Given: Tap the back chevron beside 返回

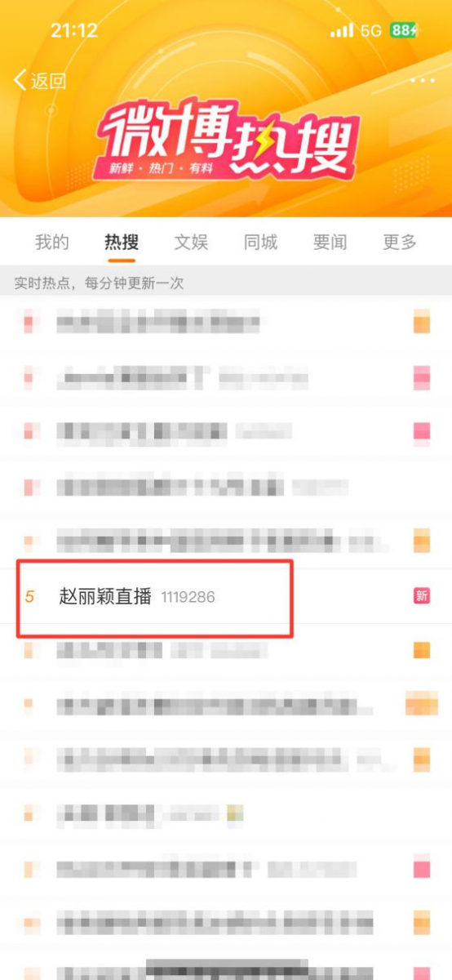Looking at the screenshot, I should pyautogui.click(x=20, y=80).
